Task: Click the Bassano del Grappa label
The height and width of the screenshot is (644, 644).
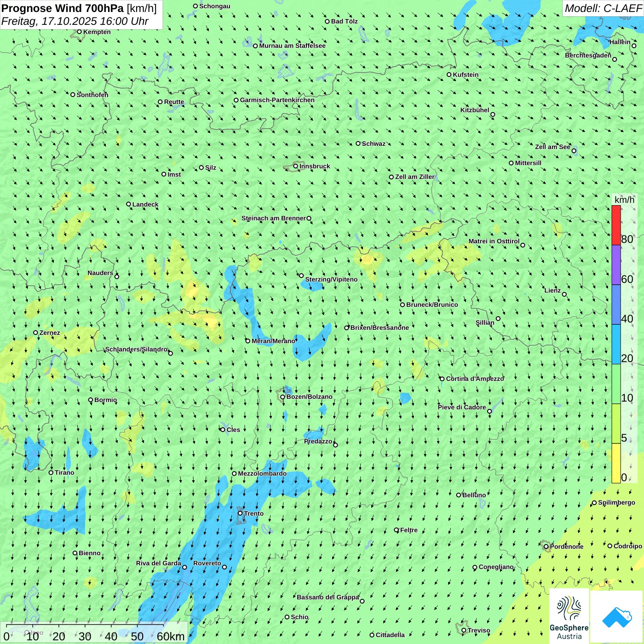Action: pyautogui.click(x=328, y=597)
